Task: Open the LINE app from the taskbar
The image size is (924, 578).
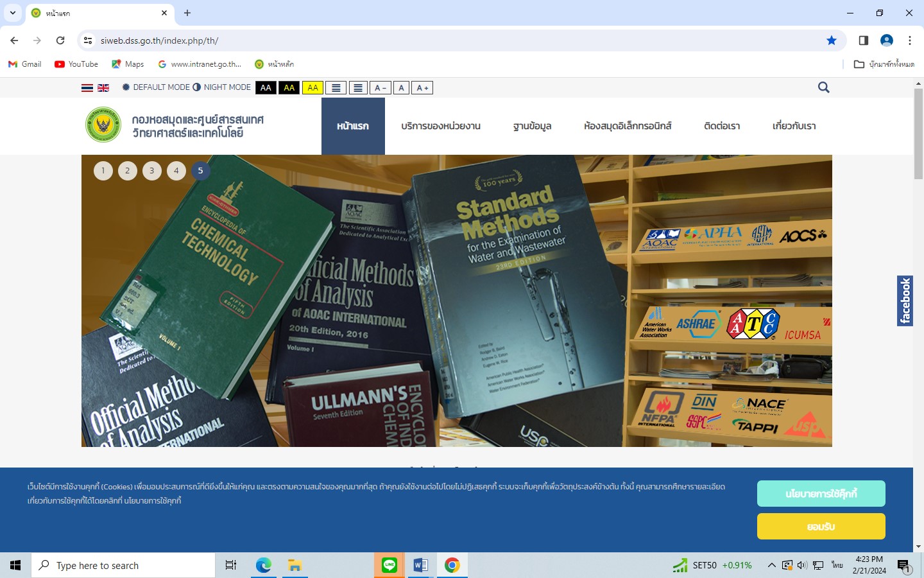Action: point(389,565)
